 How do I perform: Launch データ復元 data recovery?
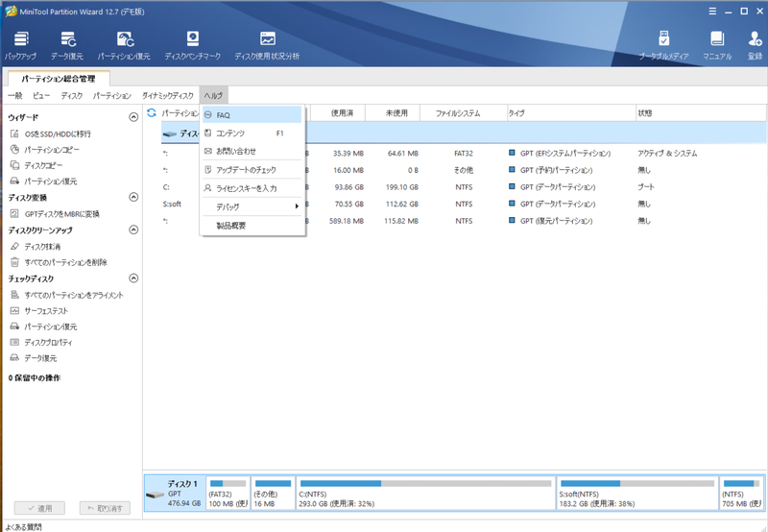(x=67, y=45)
